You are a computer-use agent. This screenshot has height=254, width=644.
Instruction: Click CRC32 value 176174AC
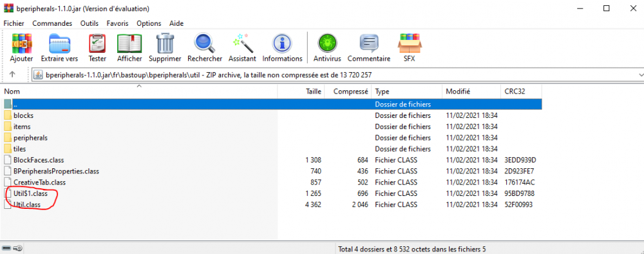click(520, 182)
